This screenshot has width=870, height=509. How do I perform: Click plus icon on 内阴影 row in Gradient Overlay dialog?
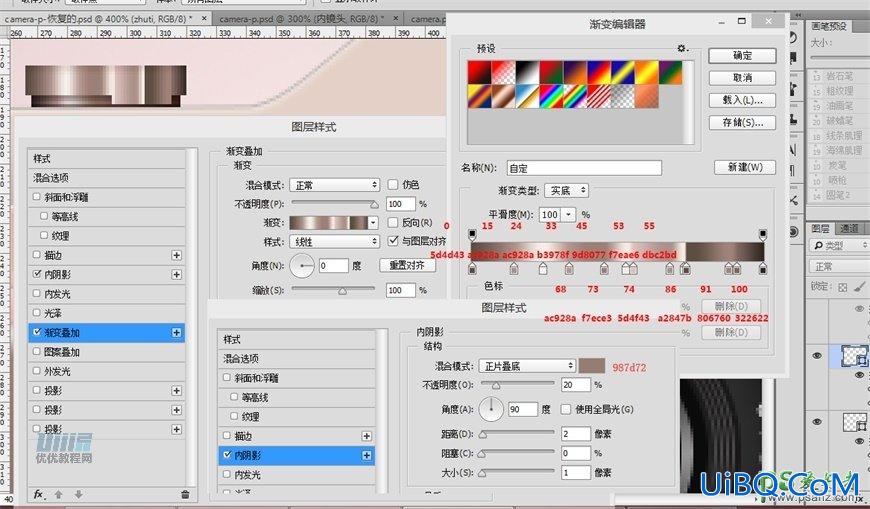(x=176, y=275)
